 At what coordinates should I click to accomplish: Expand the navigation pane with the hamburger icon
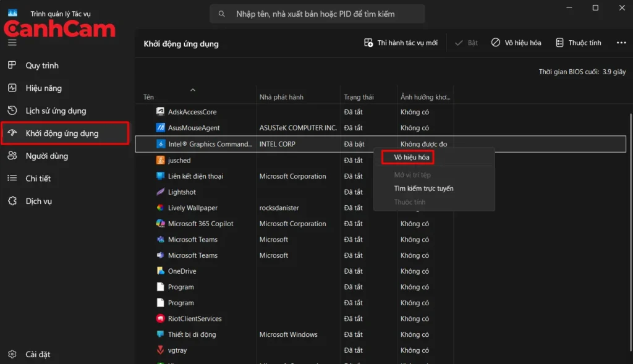coord(12,43)
